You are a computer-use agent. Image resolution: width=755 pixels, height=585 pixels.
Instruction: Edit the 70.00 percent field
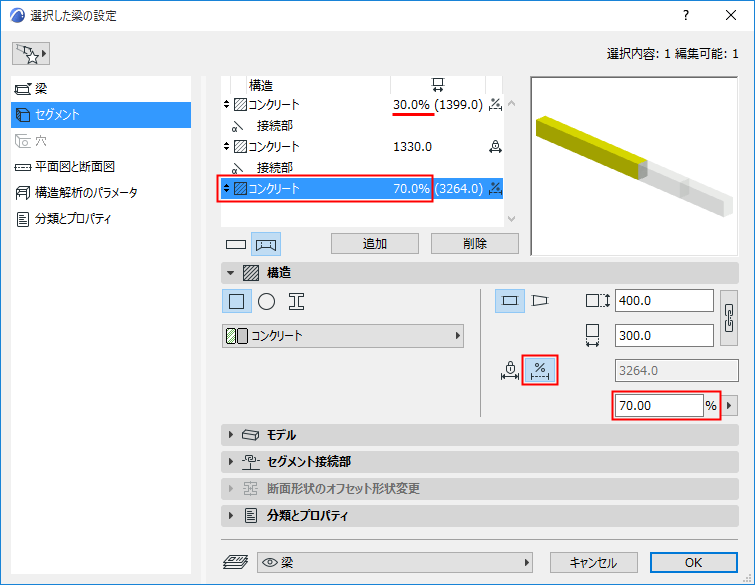pyautogui.click(x=658, y=406)
